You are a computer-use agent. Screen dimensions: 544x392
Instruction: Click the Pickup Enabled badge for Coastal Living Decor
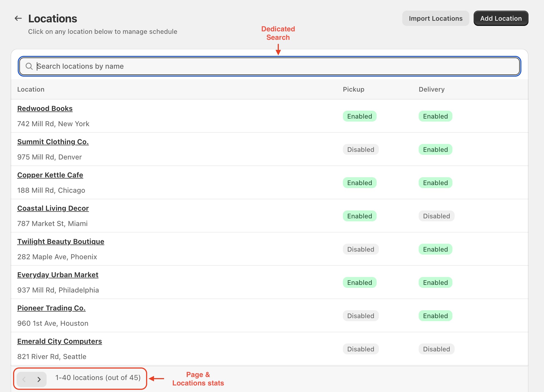pyautogui.click(x=360, y=216)
